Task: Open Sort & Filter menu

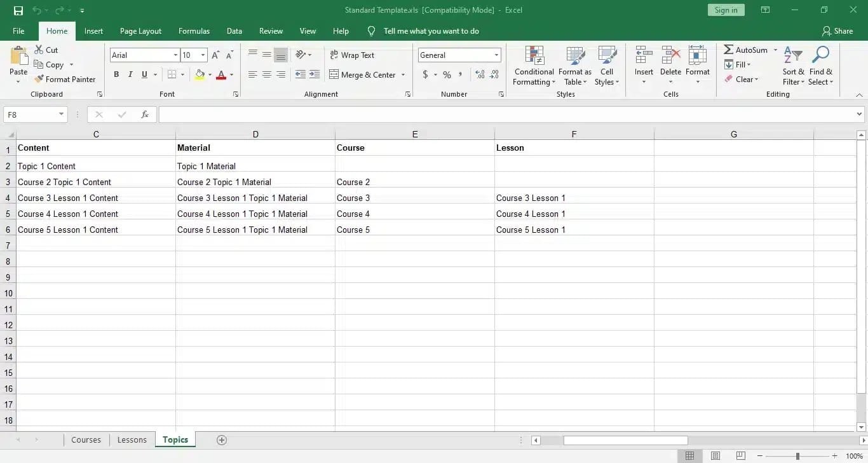Action: coord(793,66)
